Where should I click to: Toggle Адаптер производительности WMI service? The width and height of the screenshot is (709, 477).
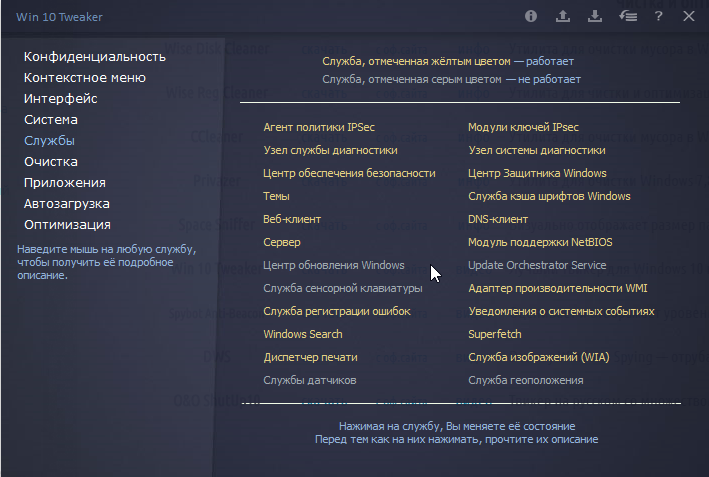tap(558, 288)
